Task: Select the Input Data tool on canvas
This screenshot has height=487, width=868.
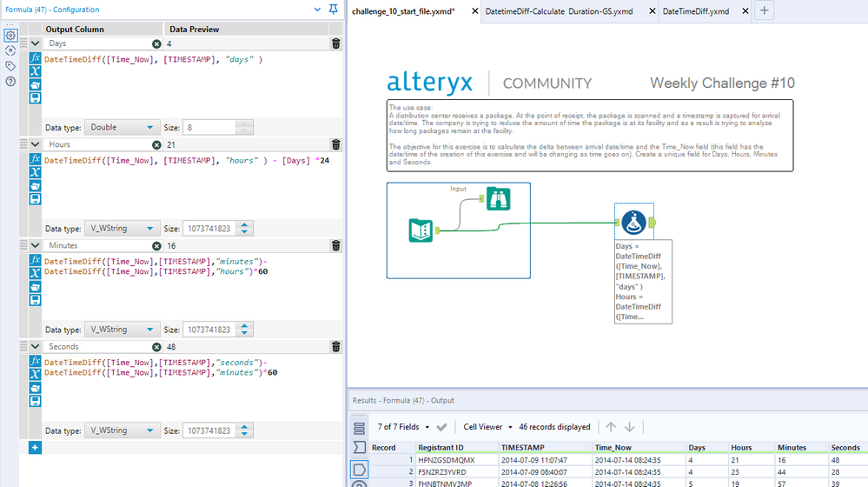Action: coord(421,230)
